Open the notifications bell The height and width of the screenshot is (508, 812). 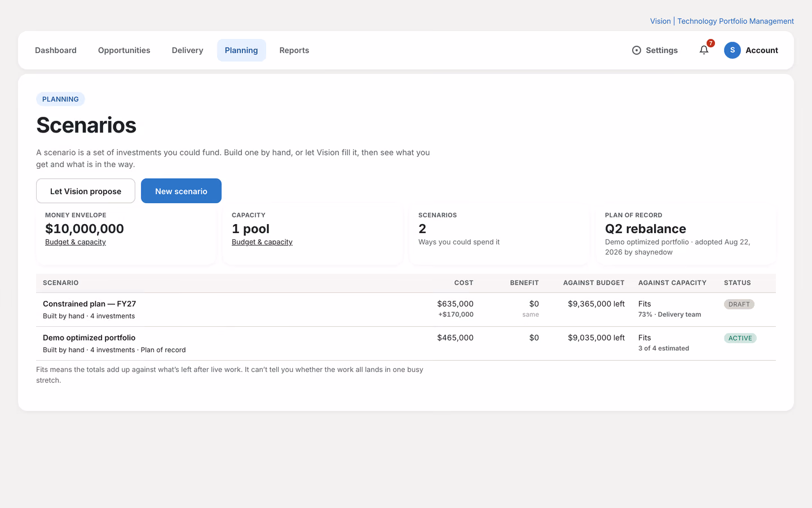tap(704, 50)
